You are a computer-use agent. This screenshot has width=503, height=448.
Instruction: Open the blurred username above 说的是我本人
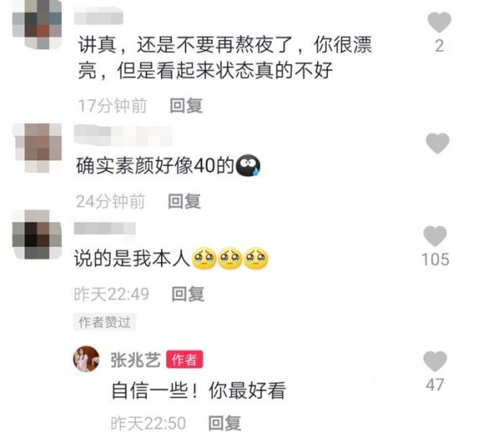105,229
